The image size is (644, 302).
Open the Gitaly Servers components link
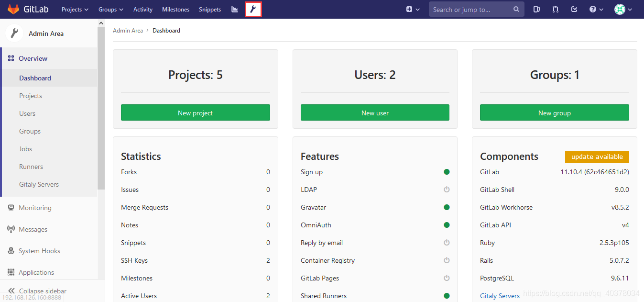click(x=500, y=296)
